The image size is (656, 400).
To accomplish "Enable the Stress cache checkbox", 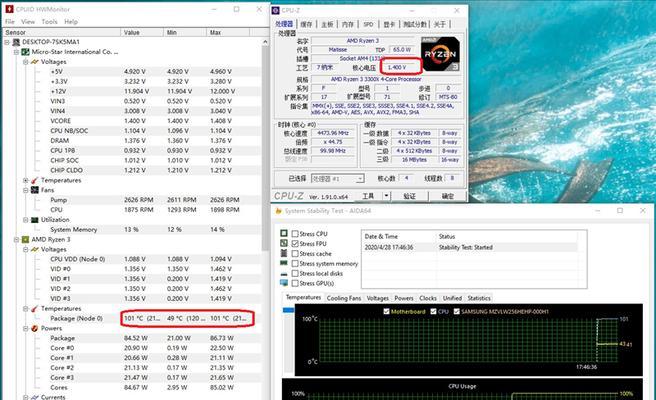I will 295,254.
